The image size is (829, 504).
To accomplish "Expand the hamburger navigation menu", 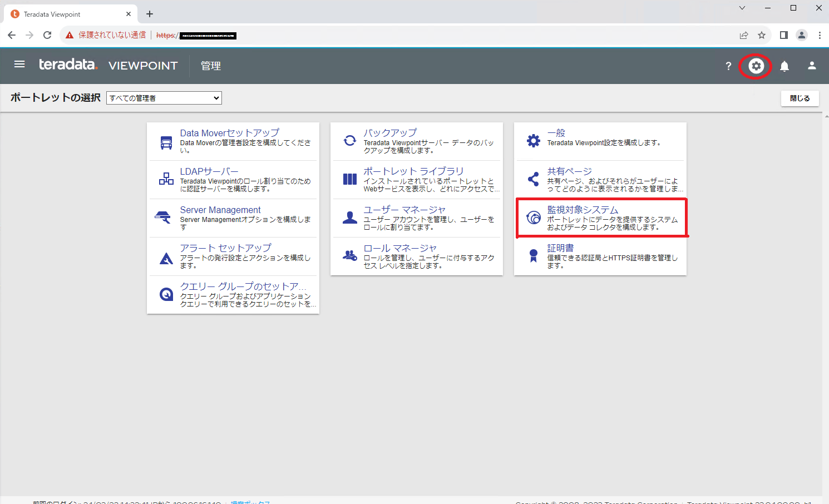I will point(19,63).
